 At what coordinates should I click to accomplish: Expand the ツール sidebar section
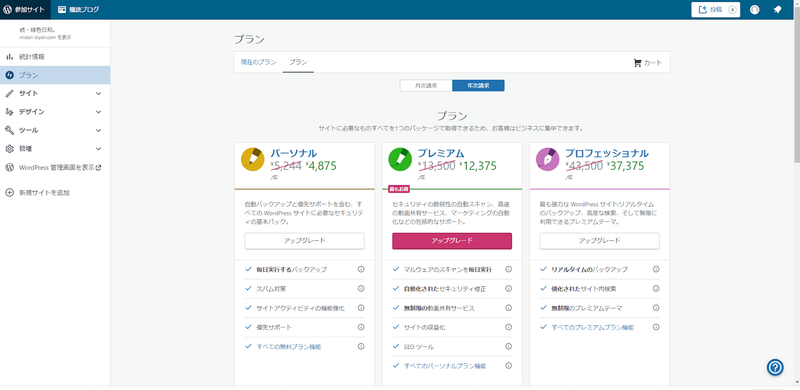pyautogui.click(x=98, y=130)
